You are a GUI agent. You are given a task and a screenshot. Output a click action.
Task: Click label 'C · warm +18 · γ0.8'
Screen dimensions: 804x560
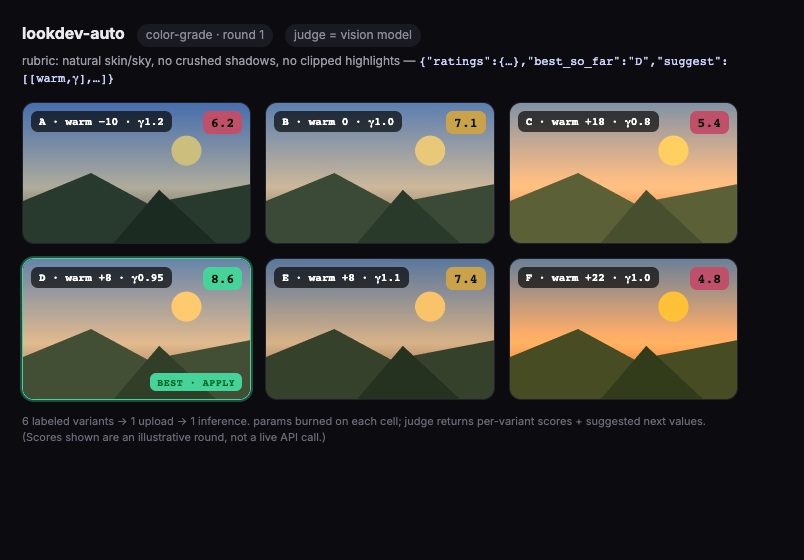[588, 122]
